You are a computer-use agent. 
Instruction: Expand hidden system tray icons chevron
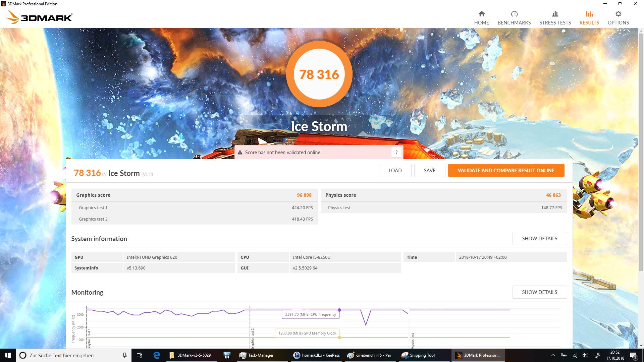[x=553, y=355]
